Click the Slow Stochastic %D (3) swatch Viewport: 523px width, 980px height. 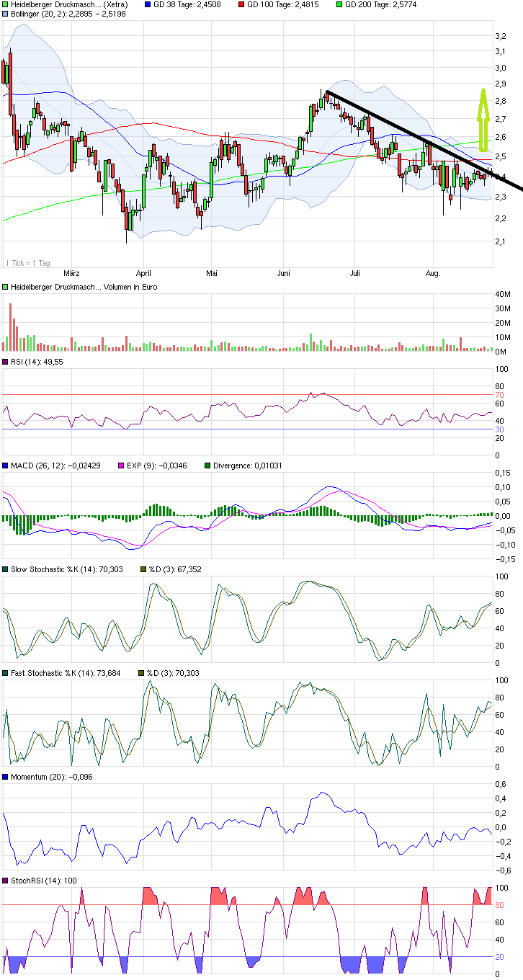point(143,569)
